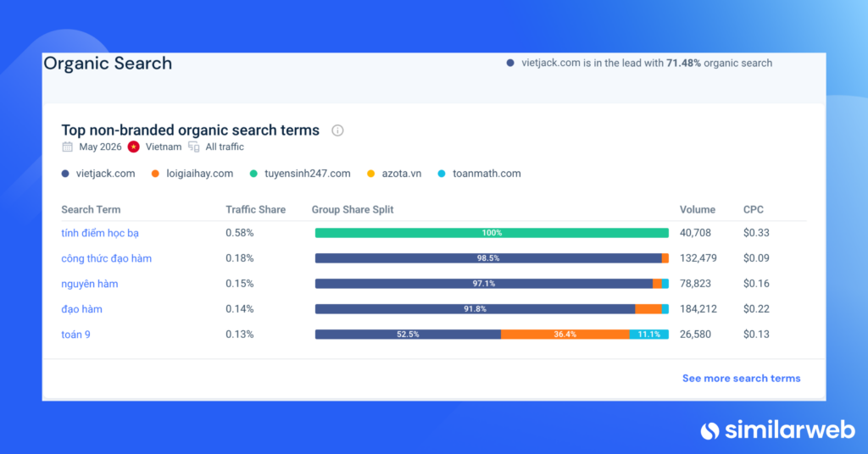Click the azota.vn legend label
This screenshot has height=454, width=868.
(x=401, y=174)
